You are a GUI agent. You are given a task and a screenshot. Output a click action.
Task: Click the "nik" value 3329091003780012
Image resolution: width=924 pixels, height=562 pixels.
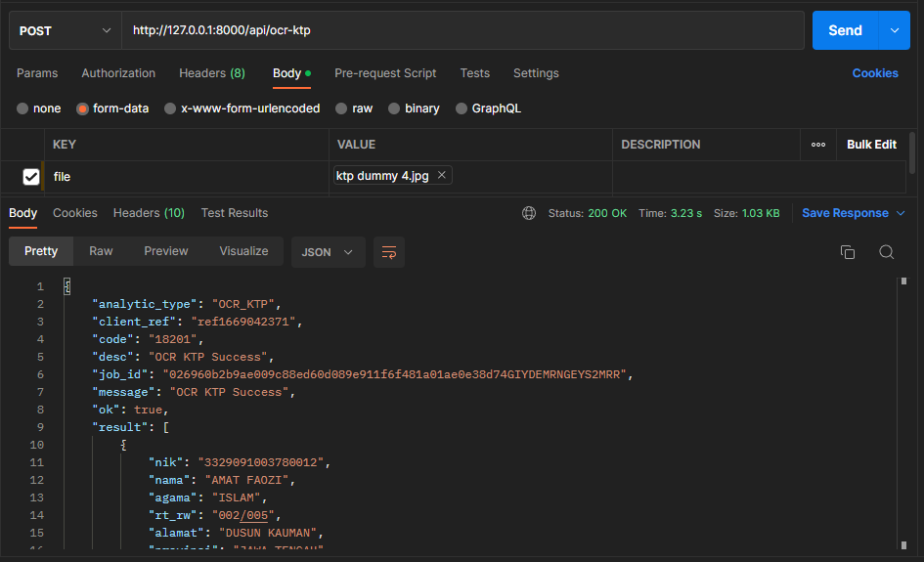coord(261,462)
